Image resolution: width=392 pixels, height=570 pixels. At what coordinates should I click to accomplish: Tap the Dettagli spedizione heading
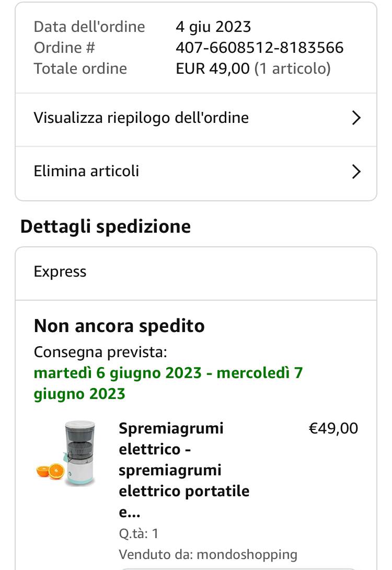point(106,226)
